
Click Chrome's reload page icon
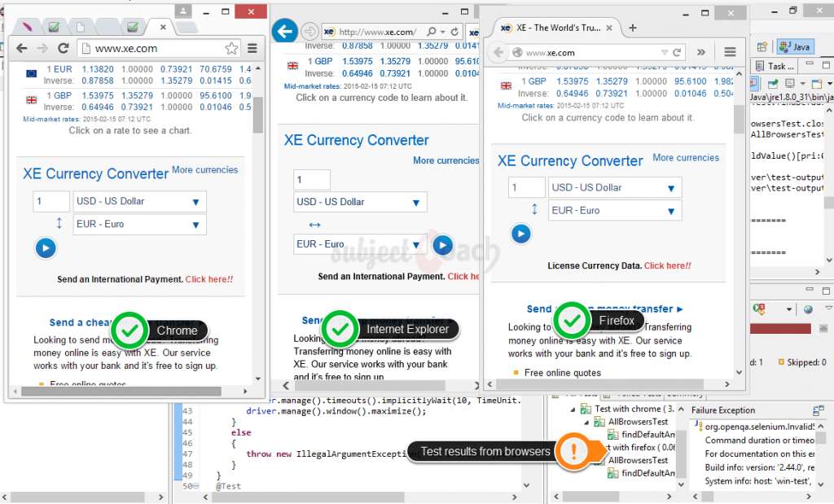62,49
